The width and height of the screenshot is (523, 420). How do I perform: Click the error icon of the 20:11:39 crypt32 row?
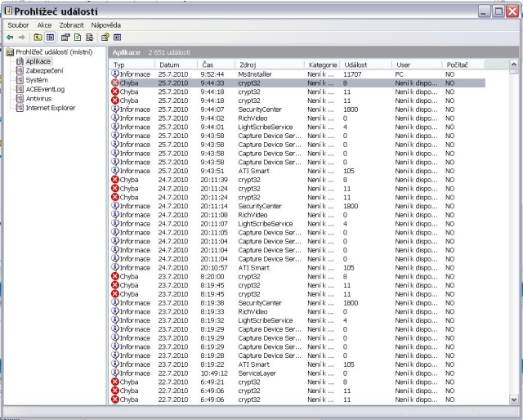(115, 180)
